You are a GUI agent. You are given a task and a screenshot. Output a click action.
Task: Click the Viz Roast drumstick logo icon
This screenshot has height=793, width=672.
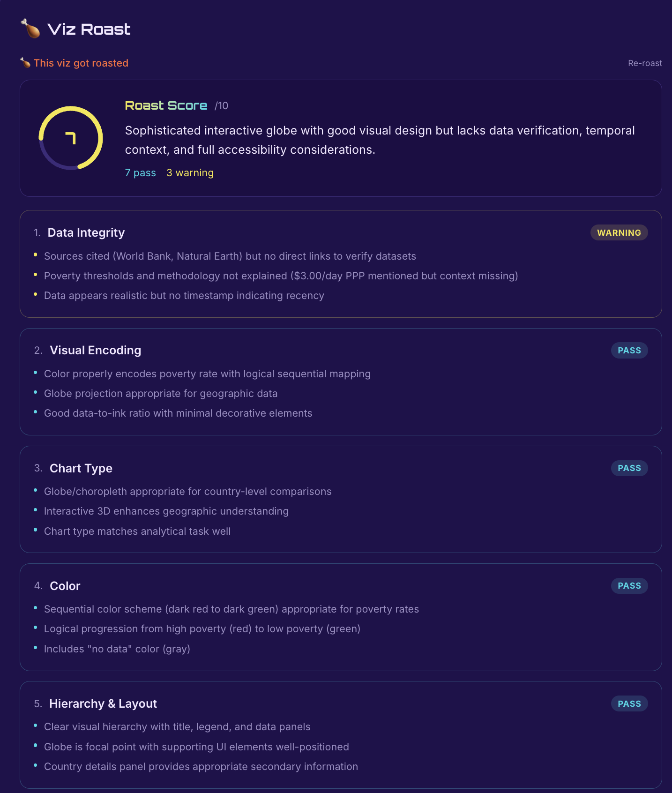(x=30, y=29)
